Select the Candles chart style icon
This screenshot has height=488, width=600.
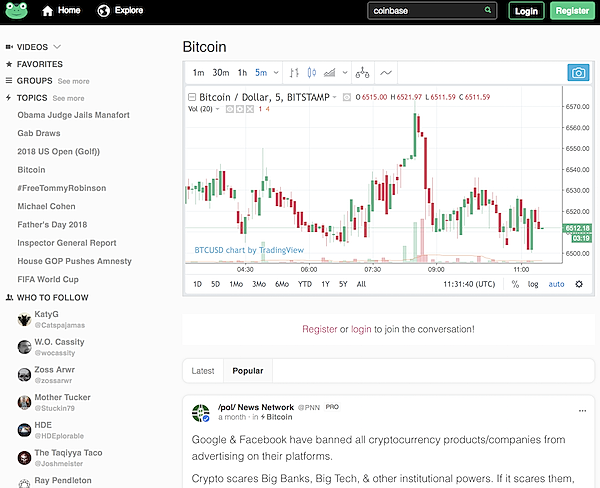[311, 72]
